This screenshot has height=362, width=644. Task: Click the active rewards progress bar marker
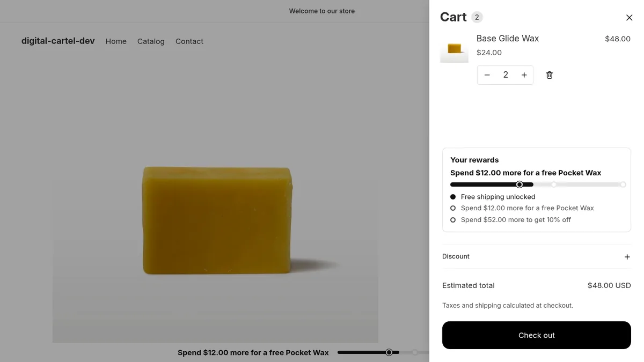click(x=519, y=184)
